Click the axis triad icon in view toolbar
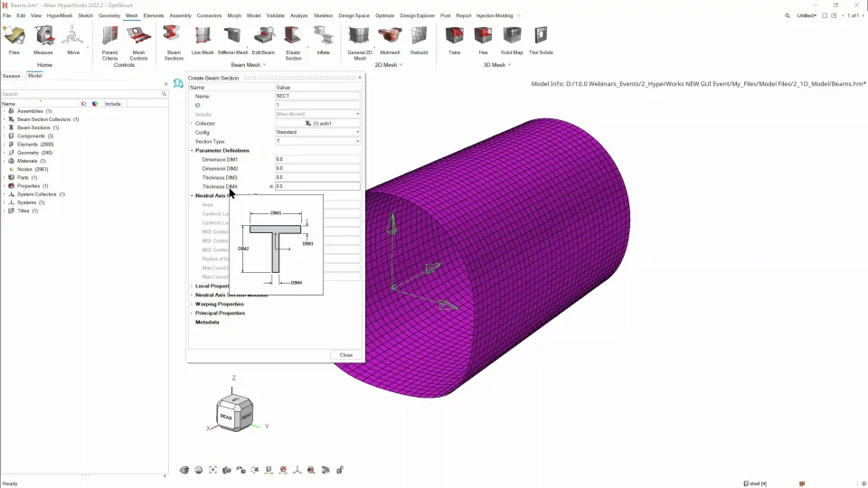The height and width of the screenshot is (488, 868). pos(297,470)
